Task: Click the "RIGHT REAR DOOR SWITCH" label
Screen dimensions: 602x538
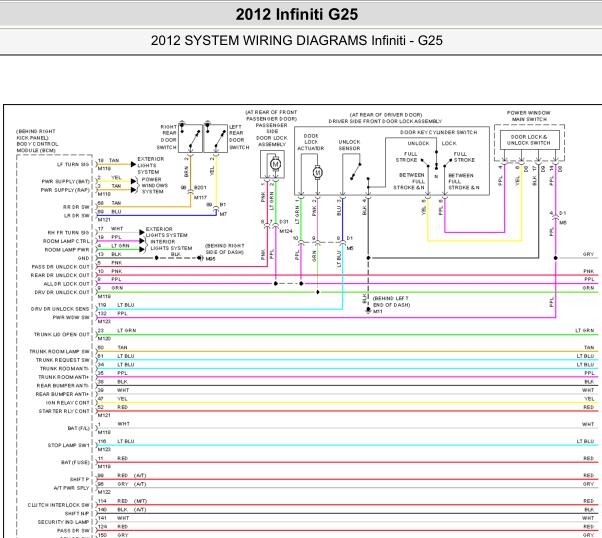Action: (x=168, y=137)
